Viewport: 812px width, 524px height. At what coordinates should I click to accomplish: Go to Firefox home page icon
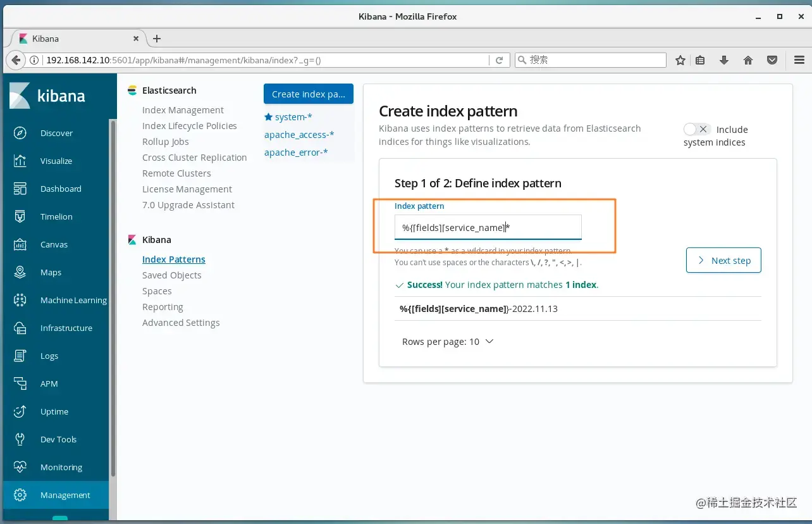pyautogui.click(x=748, y=60)
